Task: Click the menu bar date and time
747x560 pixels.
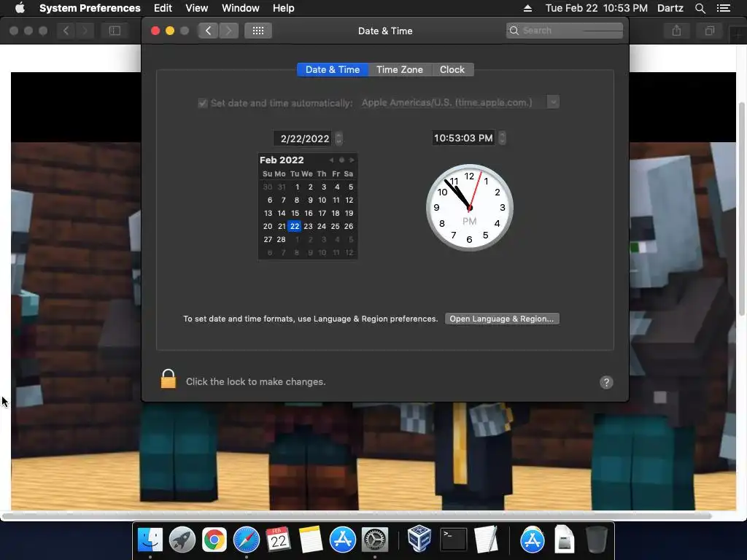Action: click(597, 8)
